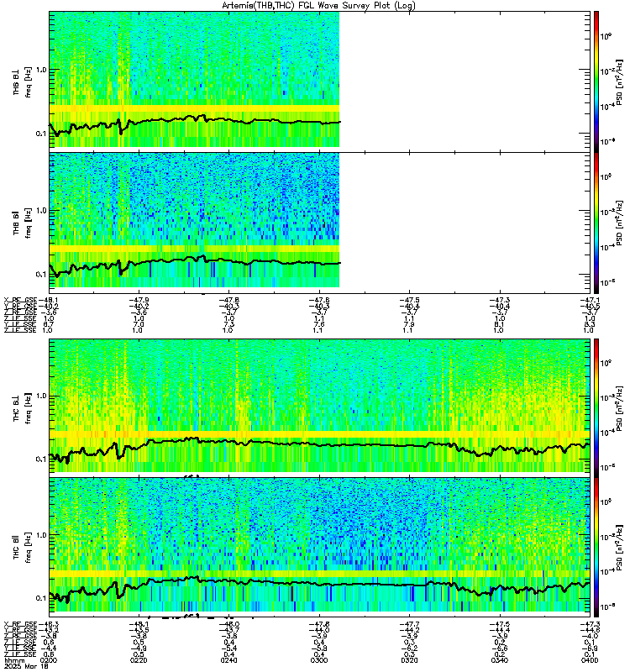Click the yellow horizontal band in THB B∥ panel
Image resolution: width=630 pixels, height=672 pixels.
194,249
